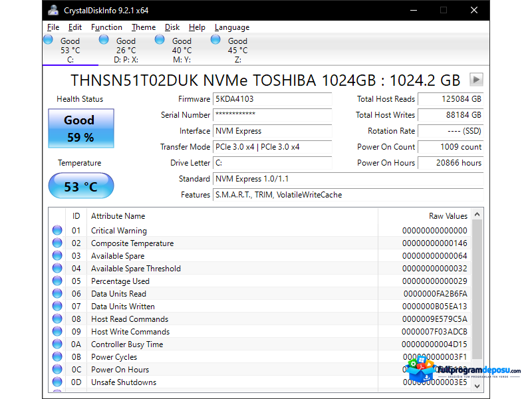Click the Transfer Mode field
This screenshot has width=532, height=399.
coord(272,147)
